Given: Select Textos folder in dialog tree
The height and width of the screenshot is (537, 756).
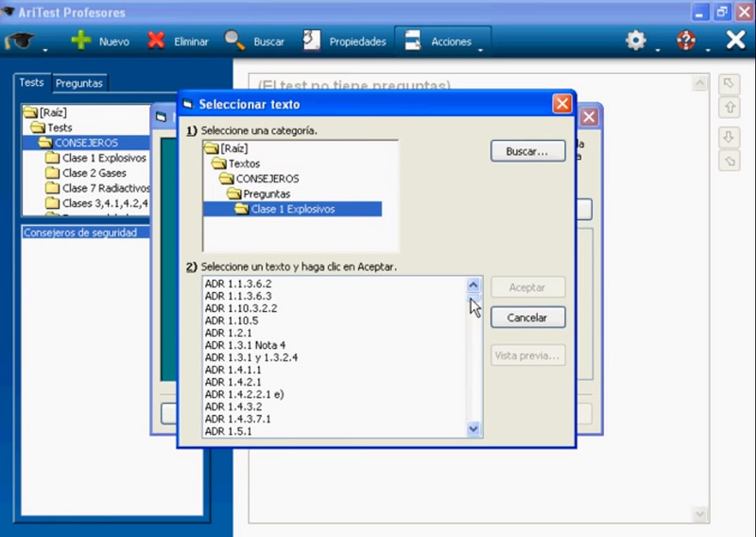Looking at the screenshot, I should [x=236, y=164].
